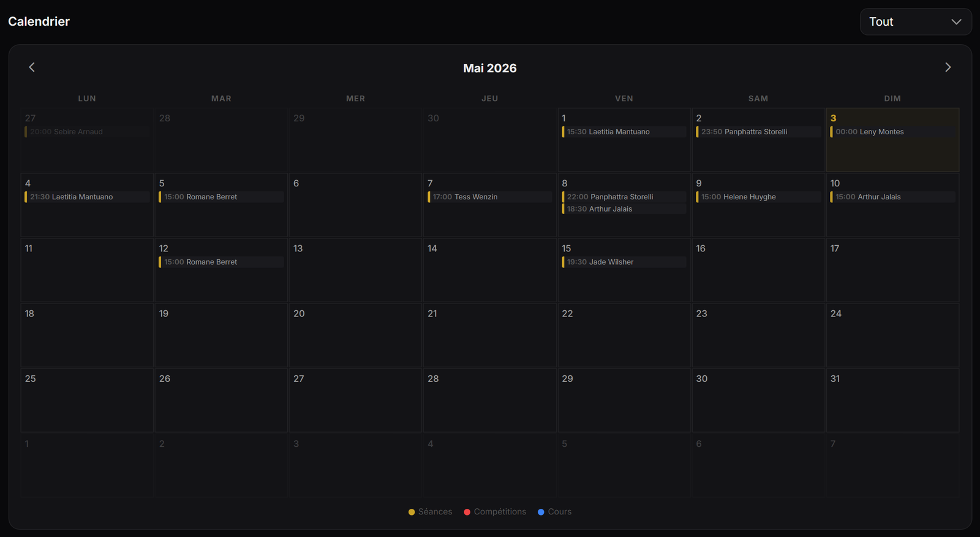This screenshot has width=980, height=537.
Task: Open the 15:00 Romane Berret event on May 12
Action: pos(221,262)
